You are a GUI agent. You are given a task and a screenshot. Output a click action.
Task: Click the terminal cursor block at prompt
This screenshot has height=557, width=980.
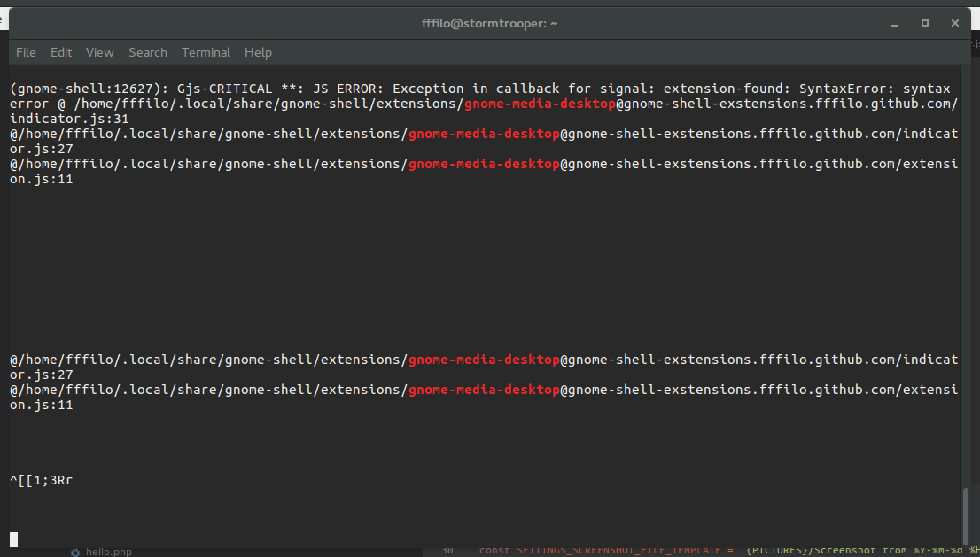coord(14,539)
